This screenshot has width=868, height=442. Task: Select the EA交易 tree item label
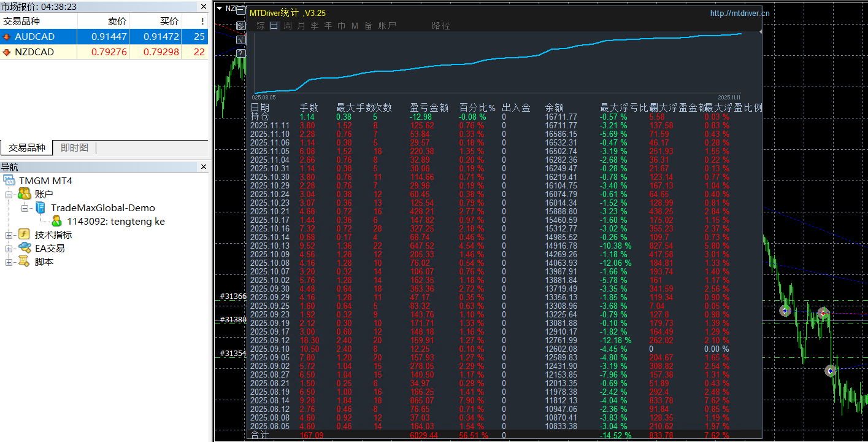click(50, 248)
